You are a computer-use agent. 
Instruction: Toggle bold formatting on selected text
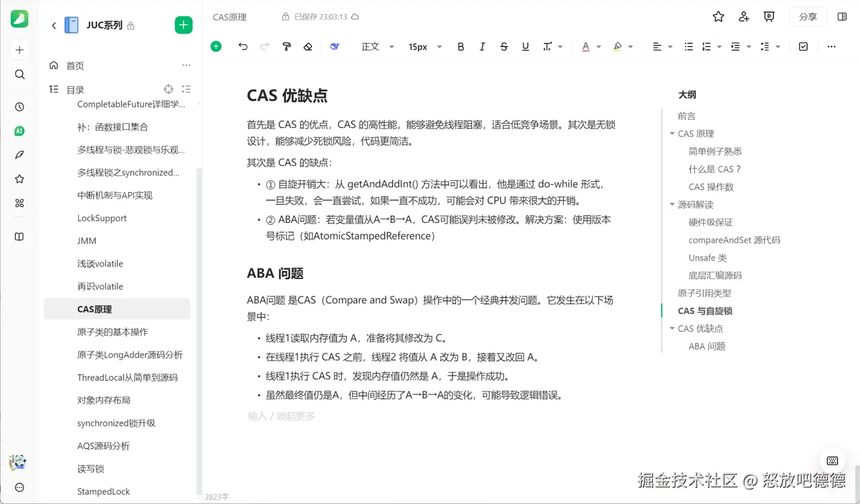[x=460, y=46]
